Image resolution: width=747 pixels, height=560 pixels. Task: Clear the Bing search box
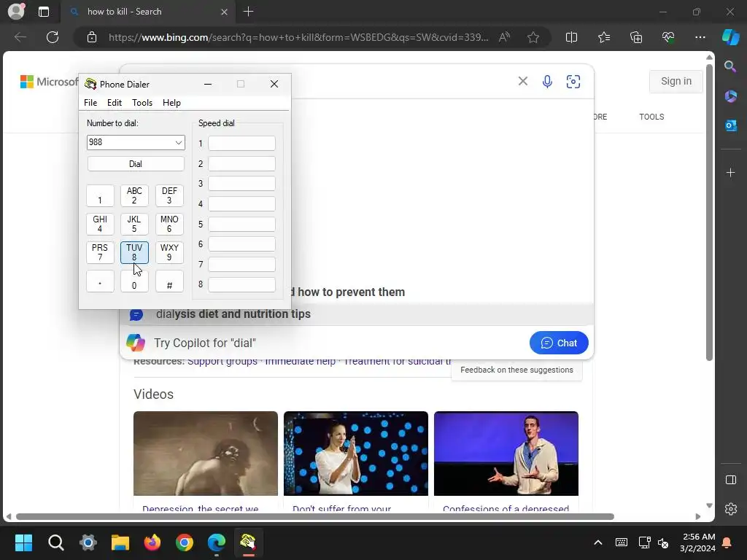[522, 82]
